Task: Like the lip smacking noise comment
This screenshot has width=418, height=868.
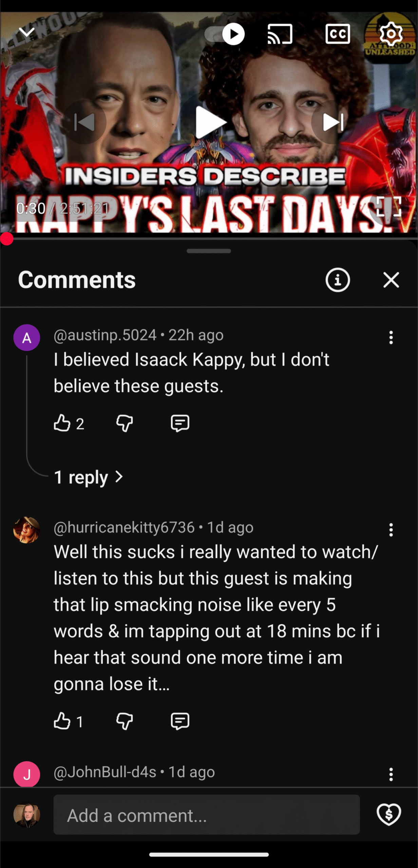Action: 62,721
